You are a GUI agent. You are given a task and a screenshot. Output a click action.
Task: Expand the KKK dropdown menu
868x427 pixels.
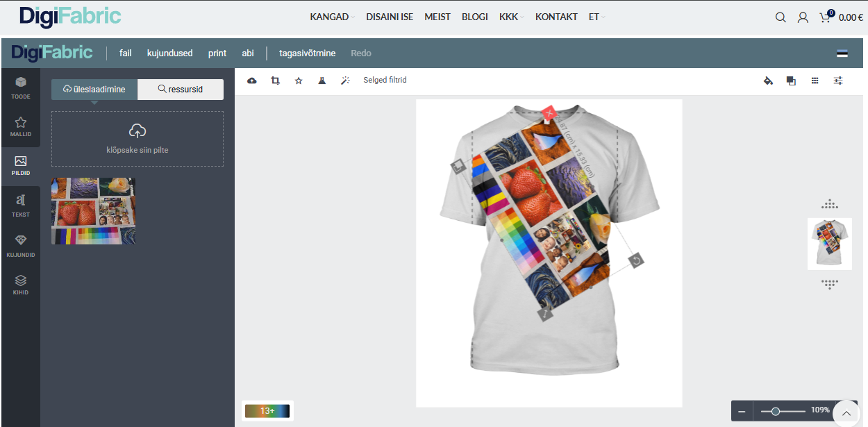click(511, 17)
